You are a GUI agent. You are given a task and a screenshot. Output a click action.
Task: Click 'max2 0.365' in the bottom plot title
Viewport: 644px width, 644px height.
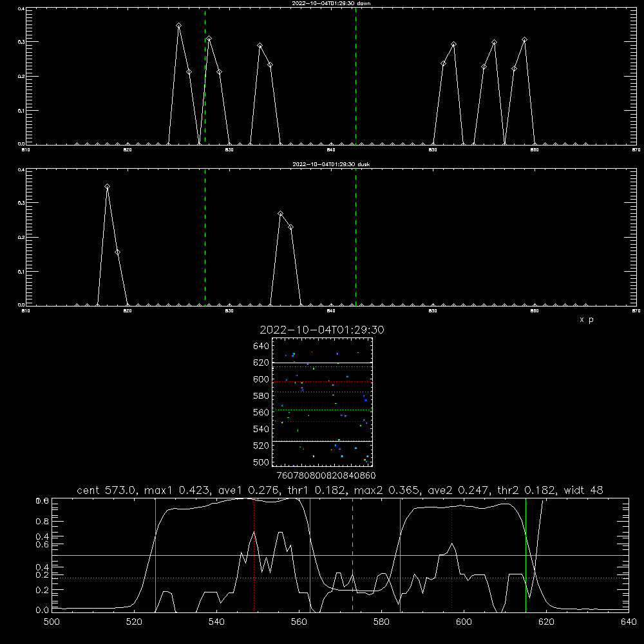coord(388,490)
